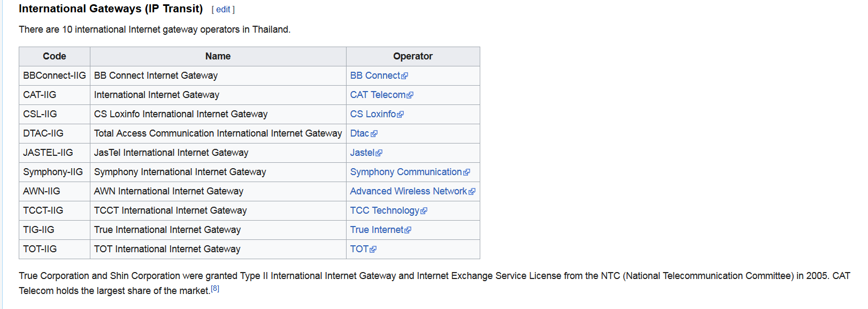868x309 pixels.
Task: Click True International Internet Gateway name
Action: 218,230
